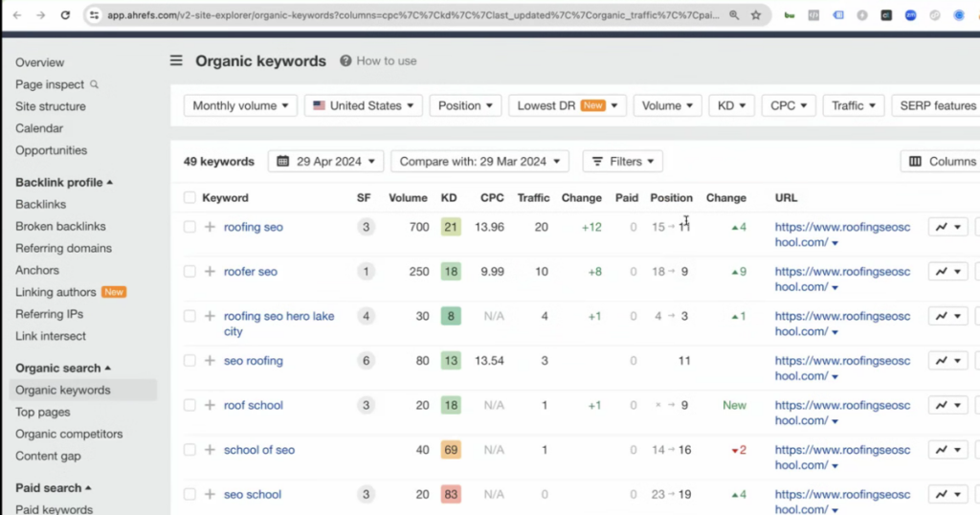Tick the select-all checkbox in the Keyword header
Viewport: 980px width, 515px height.
pyautogui.click(x=189, y=197)
